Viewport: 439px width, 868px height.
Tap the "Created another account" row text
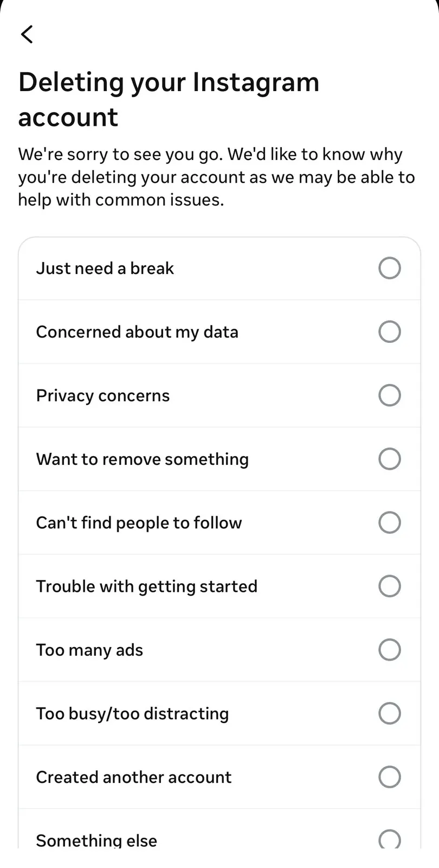click(134, 777)
